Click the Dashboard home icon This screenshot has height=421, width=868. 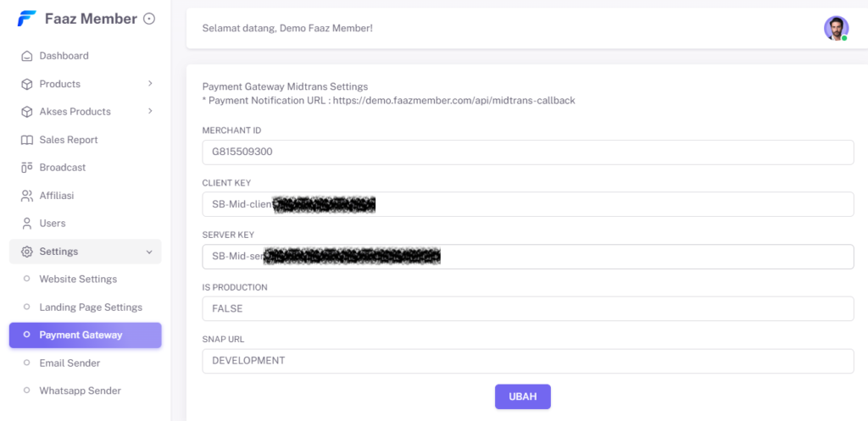26,56
